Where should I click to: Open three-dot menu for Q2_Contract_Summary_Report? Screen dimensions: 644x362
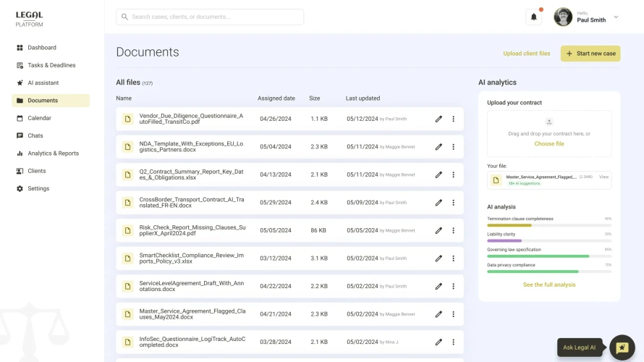(454, 174)
